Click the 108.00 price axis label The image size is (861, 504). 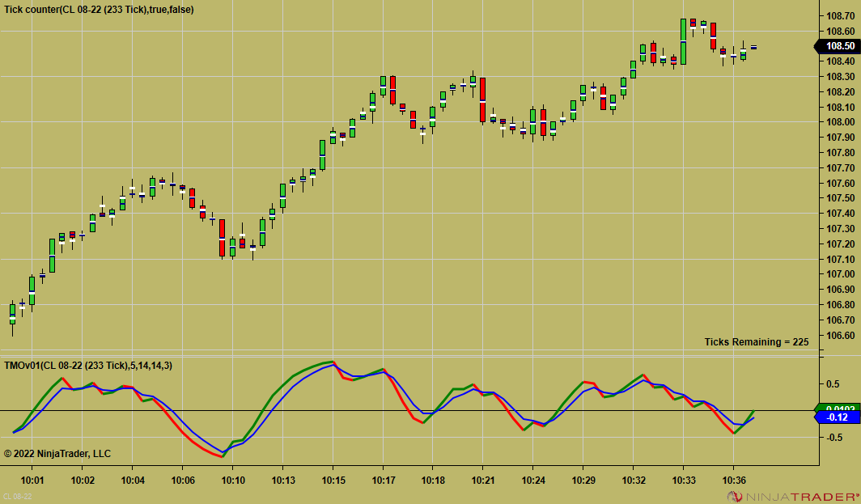coord(840,122)
